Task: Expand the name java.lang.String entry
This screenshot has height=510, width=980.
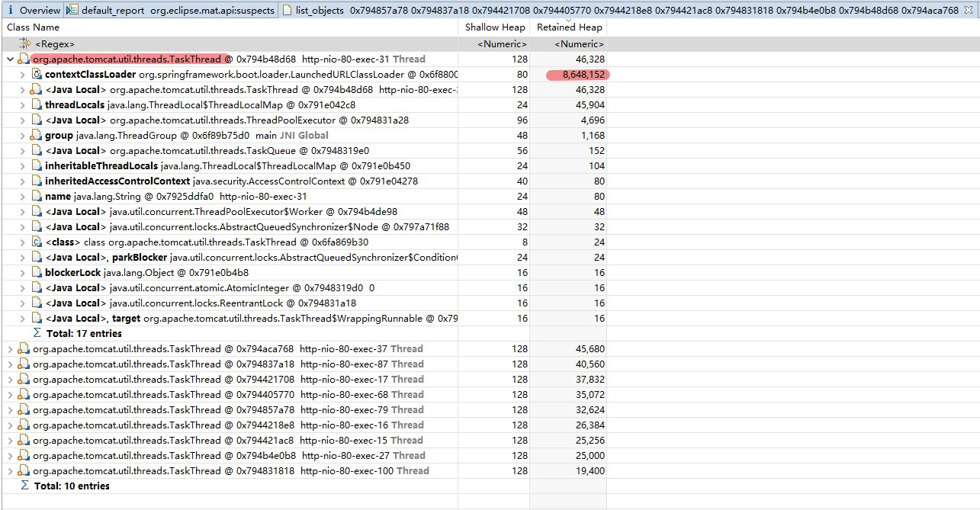Action: point(23,197)
